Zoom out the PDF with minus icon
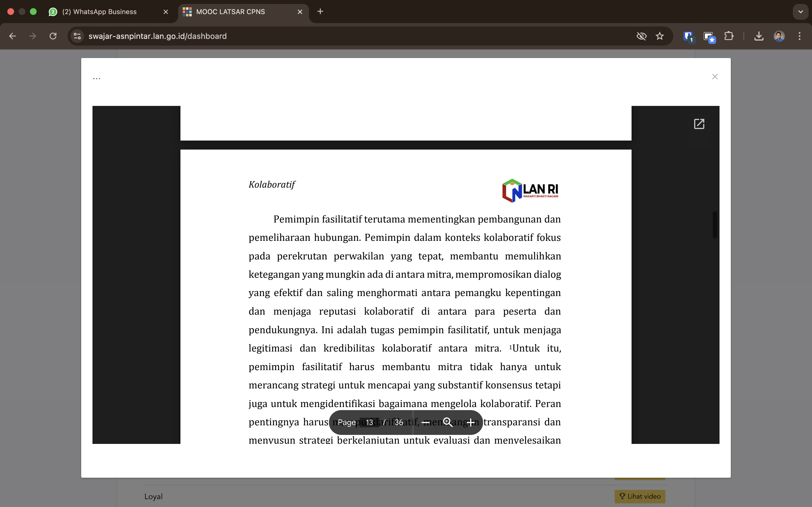 pyautogui.click(x=425, y=422)
